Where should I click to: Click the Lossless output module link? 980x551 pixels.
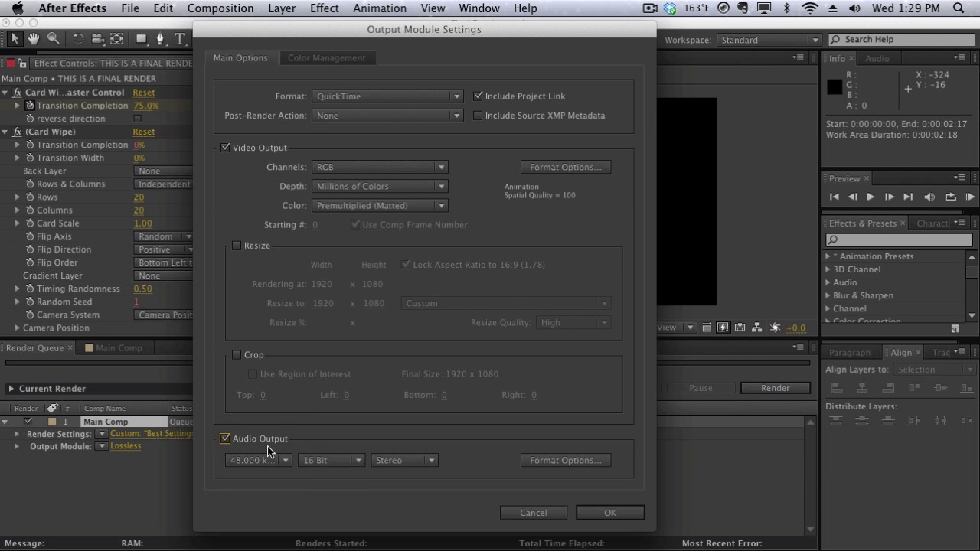tap(126, 446)
